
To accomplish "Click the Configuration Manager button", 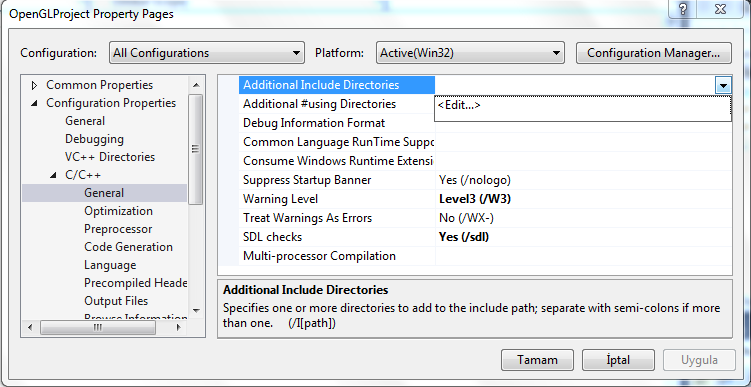I will [653, 53].
